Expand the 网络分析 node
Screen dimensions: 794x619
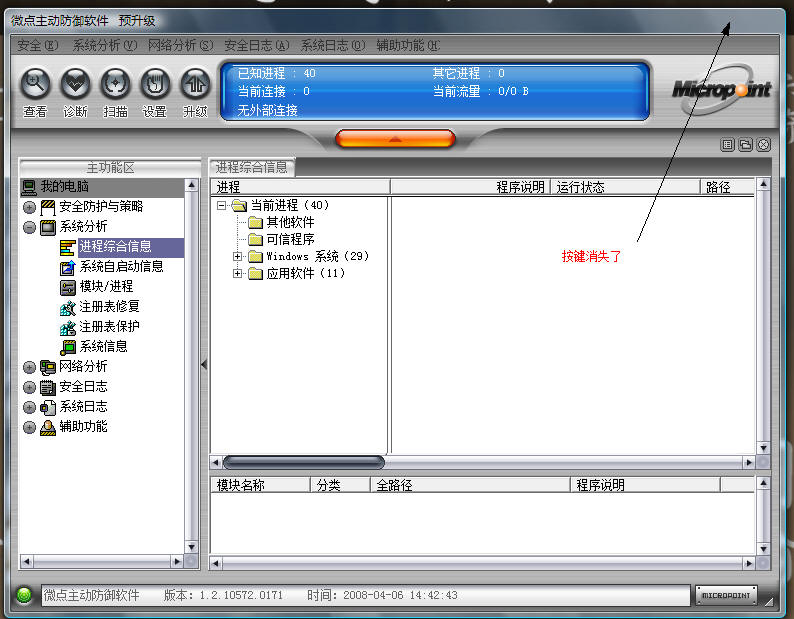[x=29, y=367]
